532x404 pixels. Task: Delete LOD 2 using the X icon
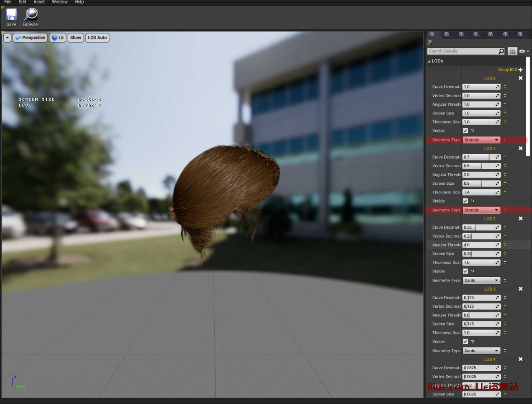pyautogui.click(x=520, y=219)
